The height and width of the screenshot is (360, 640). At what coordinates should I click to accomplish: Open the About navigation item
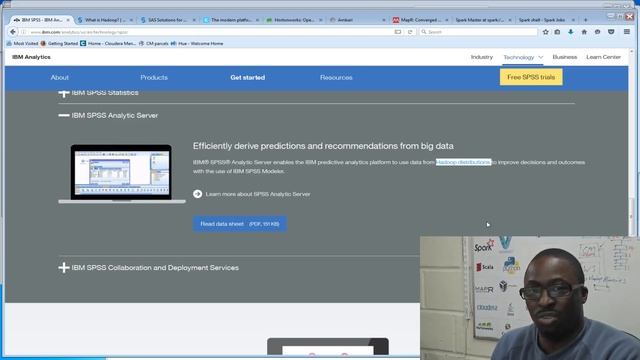pos(60,77)
